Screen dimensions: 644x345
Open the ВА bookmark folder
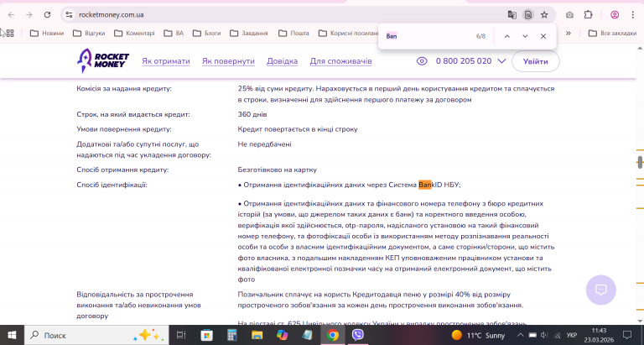[174, 34]
